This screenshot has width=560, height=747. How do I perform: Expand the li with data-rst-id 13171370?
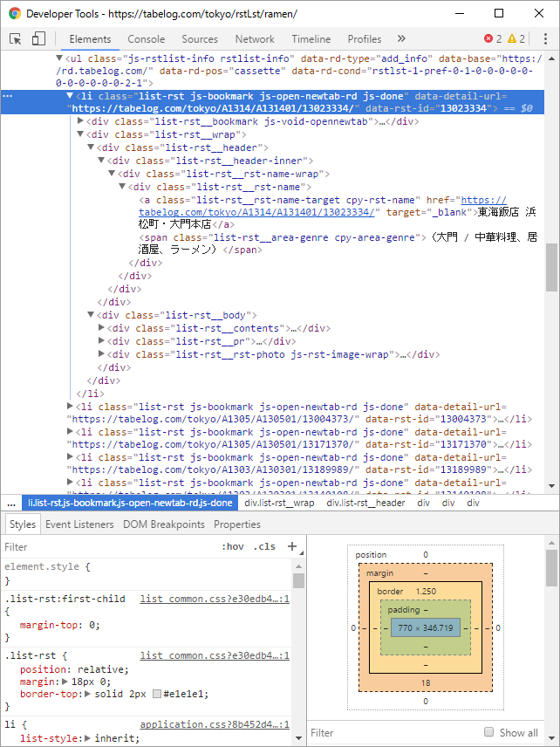coord(70,431)
